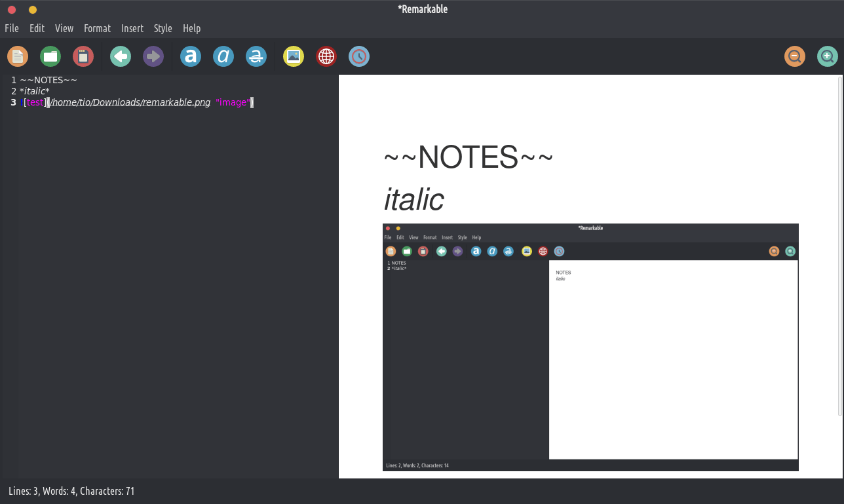This screenshot has height=504, width=844.
Task: Save the document using the red disk icon
Action: (x=83, y=56)
